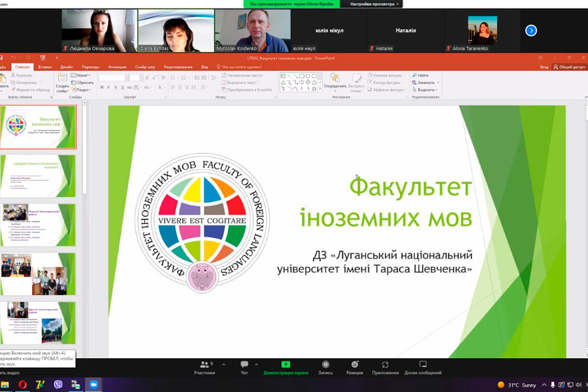Switch to Вставка ribbon tab
Viewport: 588px width, 392px height.
45,67
